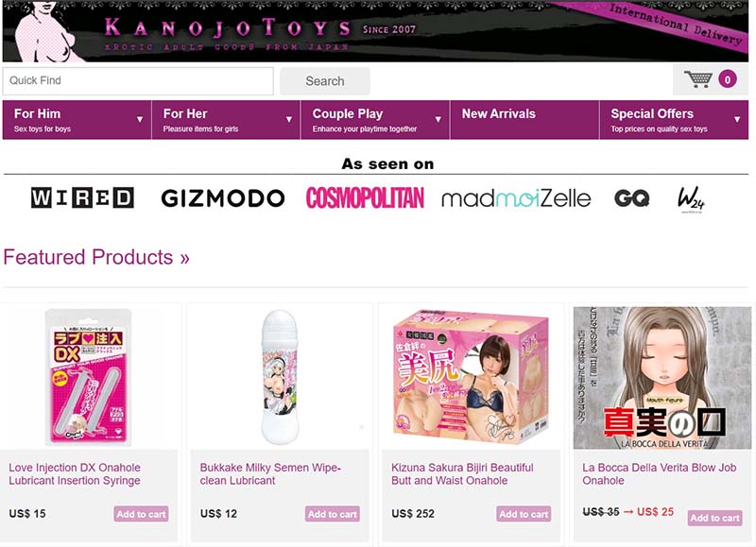756x547 pixels.
Task: Click the Gizmodo logo
Action: [223, 198]
